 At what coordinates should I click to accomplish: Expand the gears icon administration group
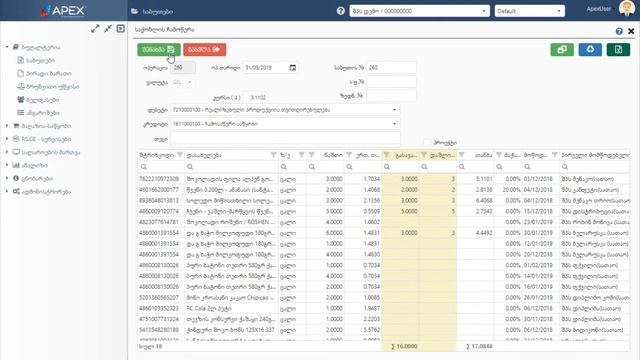(x=7, y=191)
